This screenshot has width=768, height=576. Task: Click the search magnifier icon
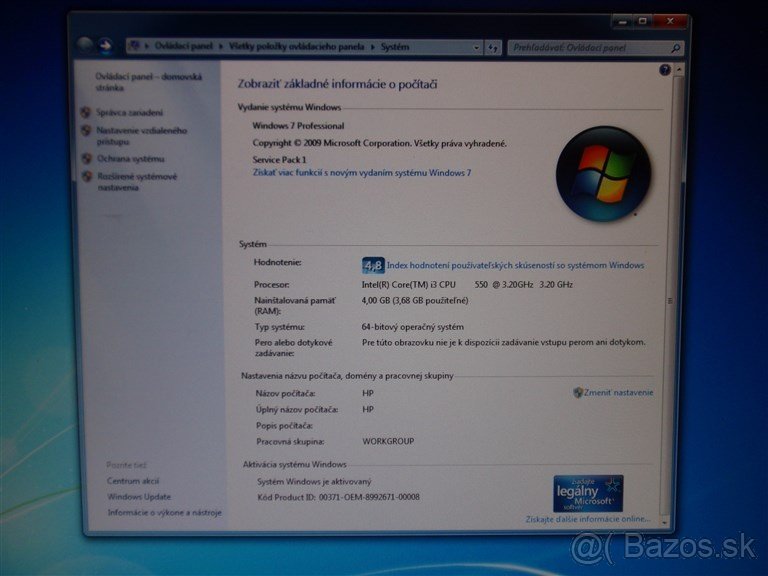point(675,48)
